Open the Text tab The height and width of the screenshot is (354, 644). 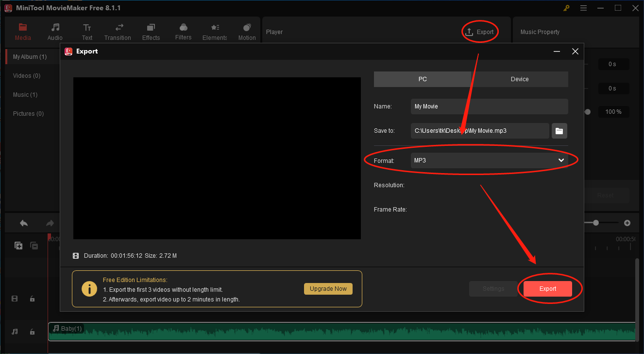tap(87, 32)
